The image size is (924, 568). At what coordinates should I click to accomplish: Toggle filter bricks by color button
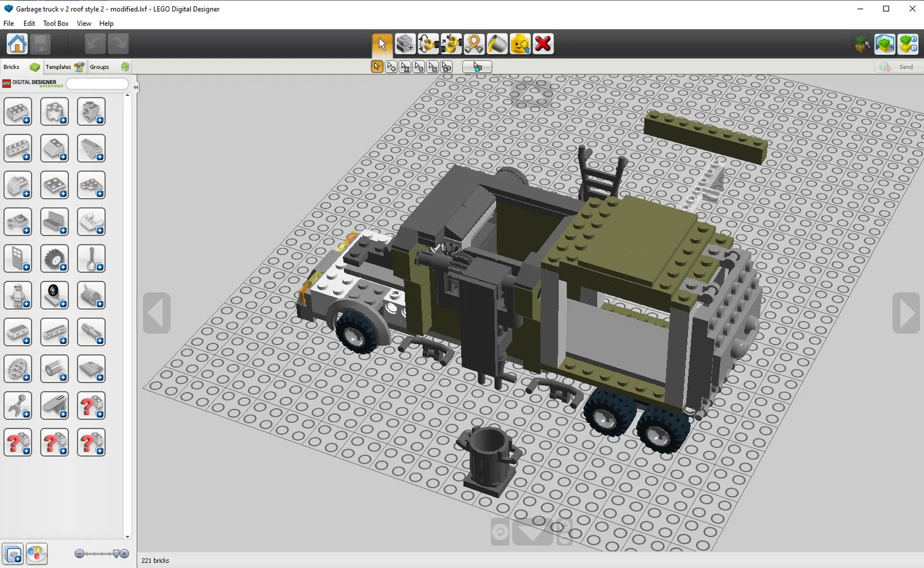37,554
